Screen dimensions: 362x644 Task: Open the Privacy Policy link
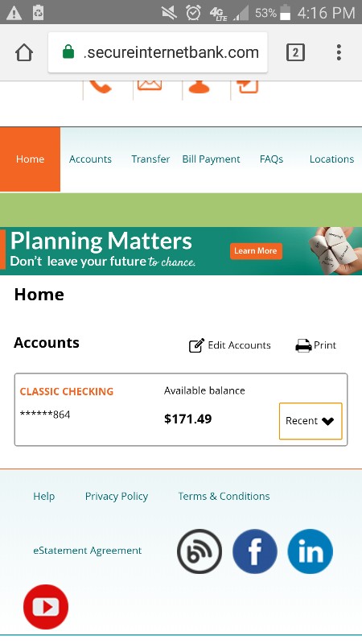tap(116, 496)
